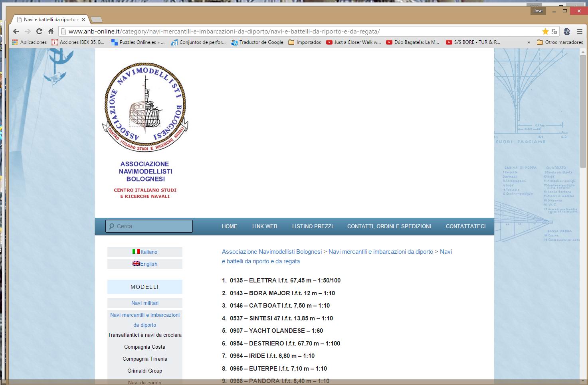This screenshot has height=385, width=588.
Task: Go back with the browser back arrow
Action: pyautogui.click(x=16, y=31)
